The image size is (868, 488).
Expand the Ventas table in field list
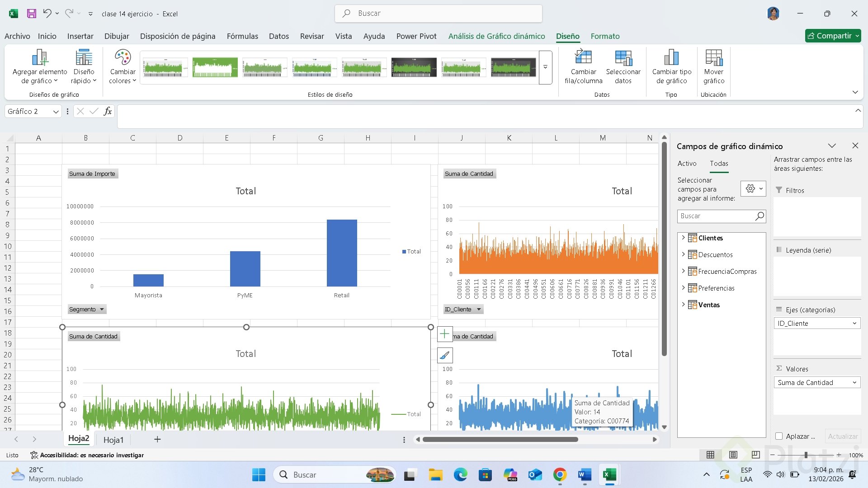coord(683,305)
